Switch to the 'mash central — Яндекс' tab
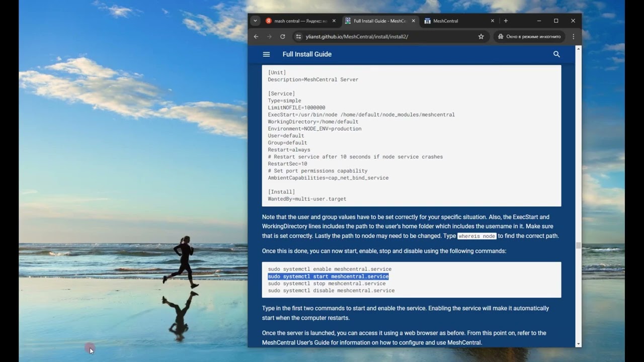 click(300, 21)
